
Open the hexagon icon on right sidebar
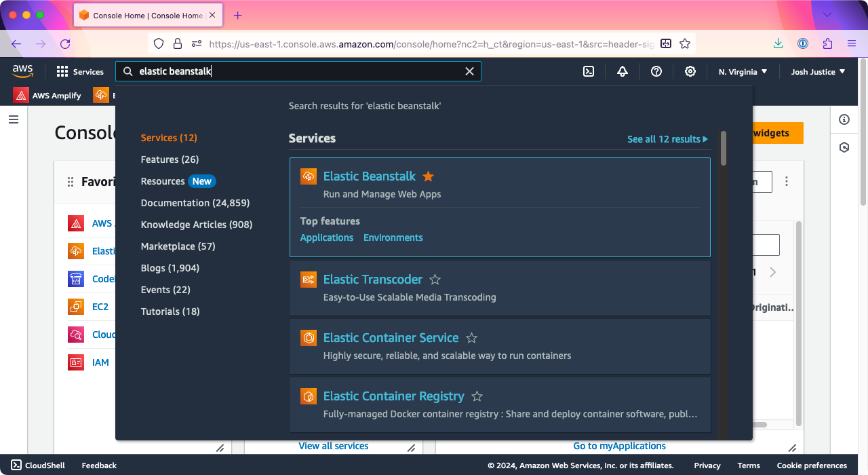point(844,147)
